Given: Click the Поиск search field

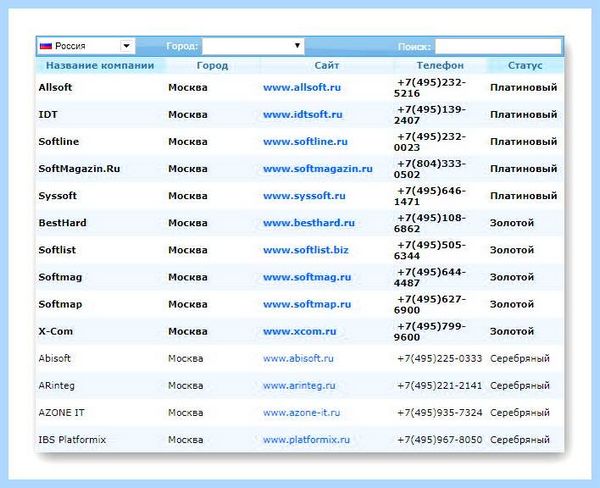Looking at the screenshot, I should click(498, 46).
